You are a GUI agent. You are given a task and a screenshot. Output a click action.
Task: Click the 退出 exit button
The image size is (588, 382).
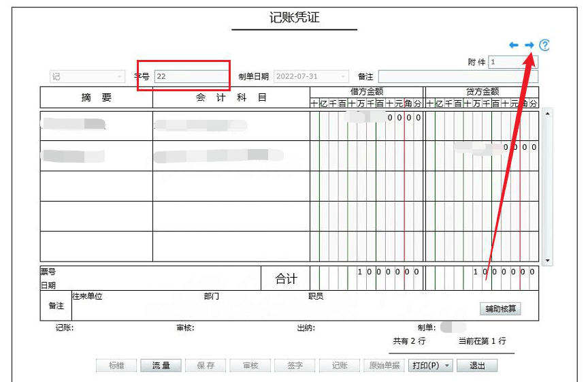pyautogui.click(x=477, y=366)
